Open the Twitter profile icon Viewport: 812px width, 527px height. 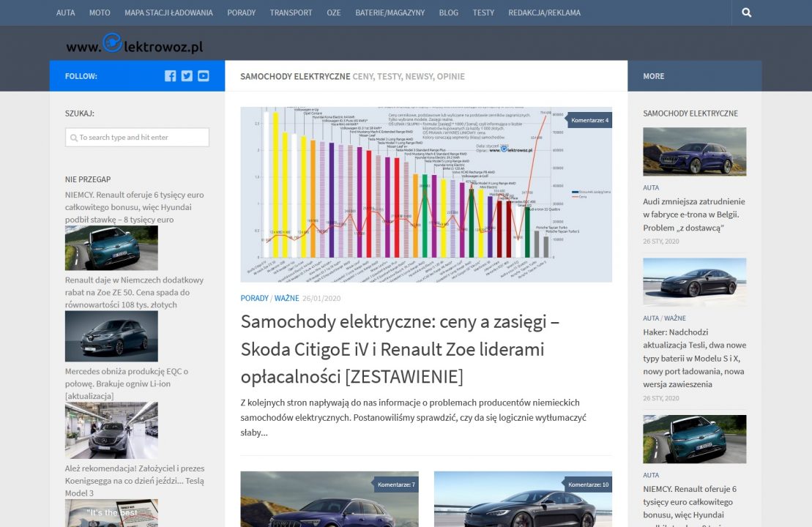[x=187, y=76]
